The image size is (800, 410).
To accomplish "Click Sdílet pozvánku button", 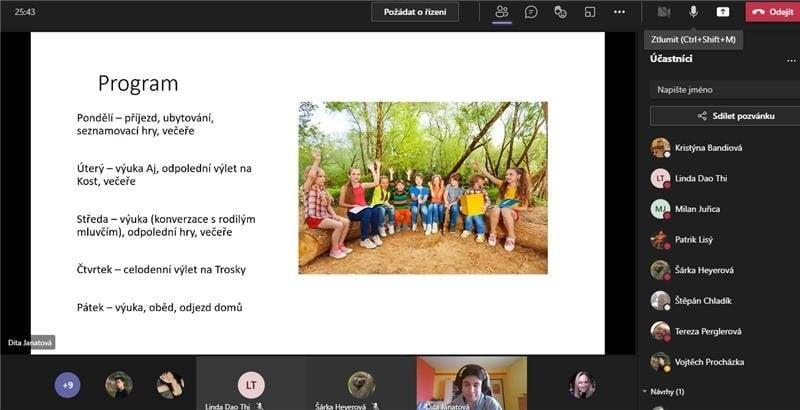I will (725, 116).
